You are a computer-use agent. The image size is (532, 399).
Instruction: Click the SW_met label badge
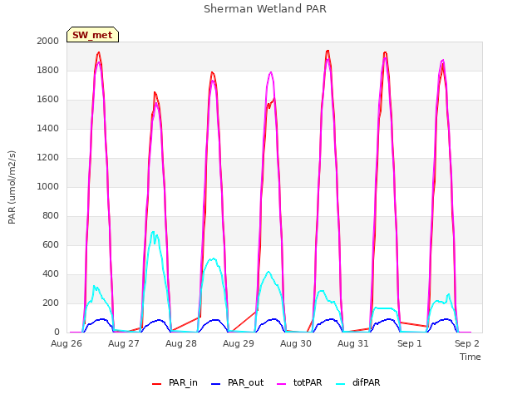[92, 35]
